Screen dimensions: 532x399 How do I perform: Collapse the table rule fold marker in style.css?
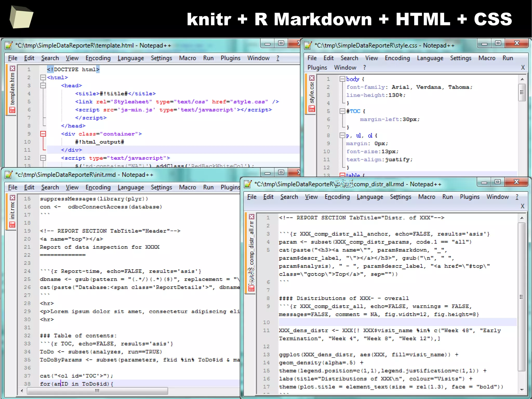pyautogui.click(x=343, y=175)
